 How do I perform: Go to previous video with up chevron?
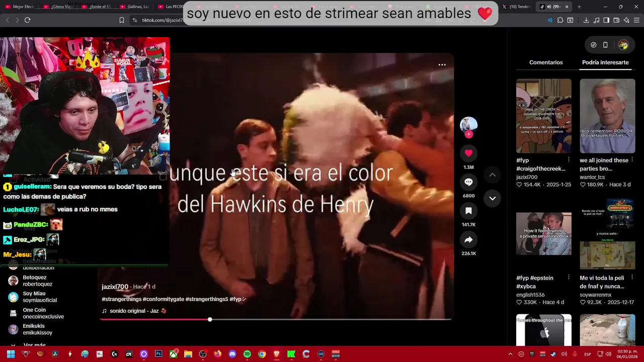(x=493, y=174)
